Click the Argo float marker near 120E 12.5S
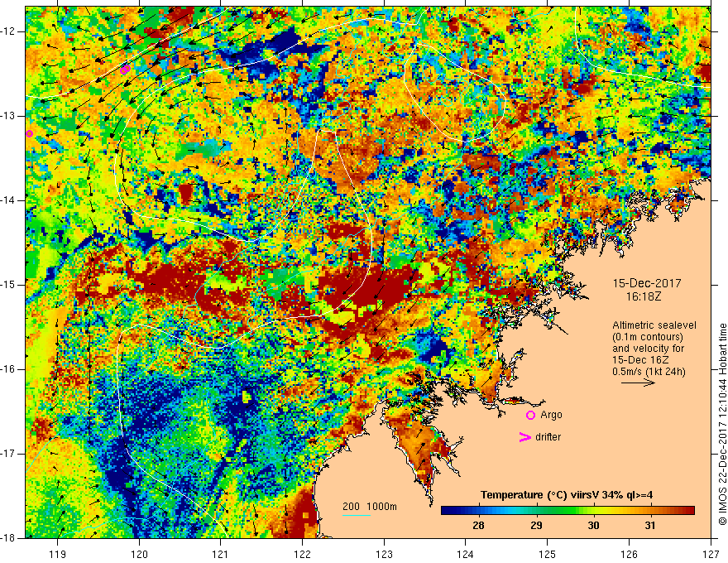 tap(125, 70)
